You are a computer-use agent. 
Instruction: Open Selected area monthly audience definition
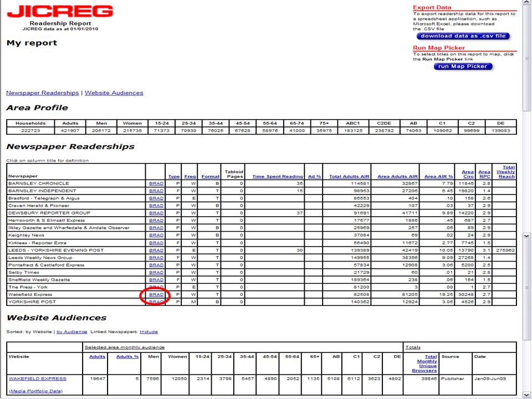125,347
